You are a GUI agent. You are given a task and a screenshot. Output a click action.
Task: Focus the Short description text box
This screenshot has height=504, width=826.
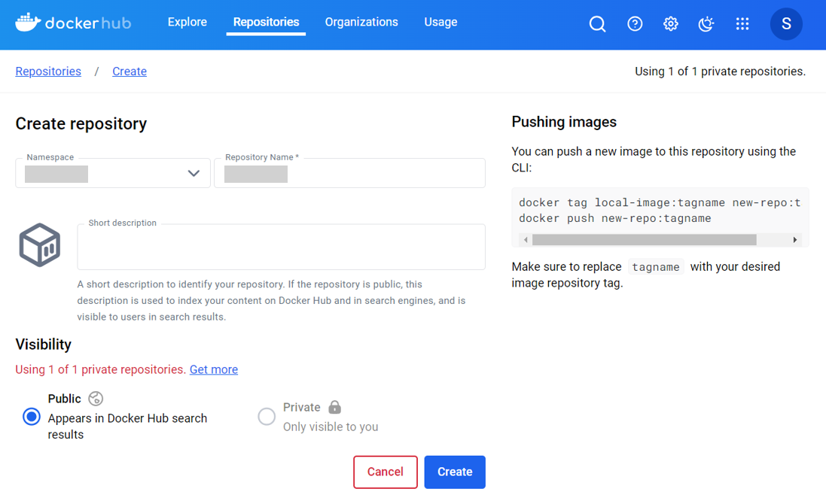282,247
